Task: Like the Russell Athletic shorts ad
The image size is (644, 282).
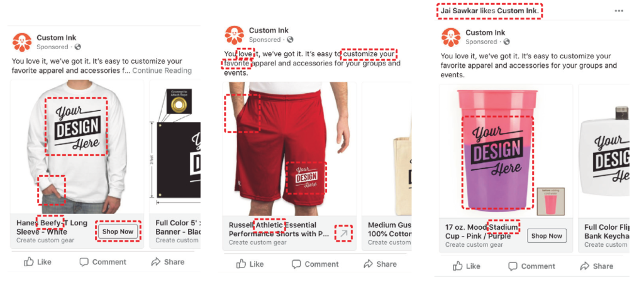Action: coord(252,264)
